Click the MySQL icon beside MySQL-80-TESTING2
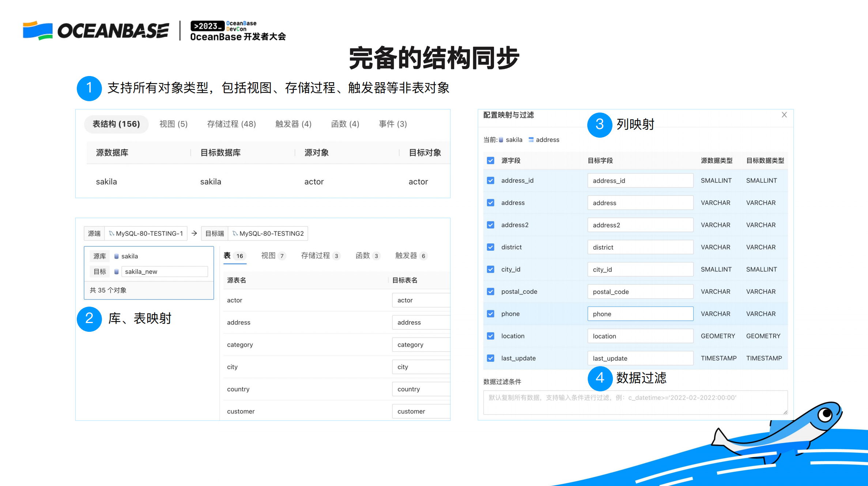This screenshot has width=868, height=486. pyautogui.click(x=235, y=233)
